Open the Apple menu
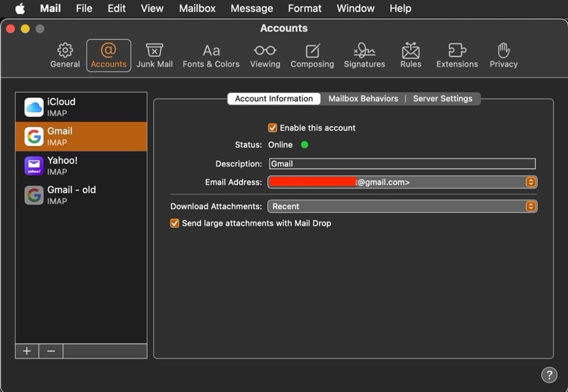 (x=20, y=9)
